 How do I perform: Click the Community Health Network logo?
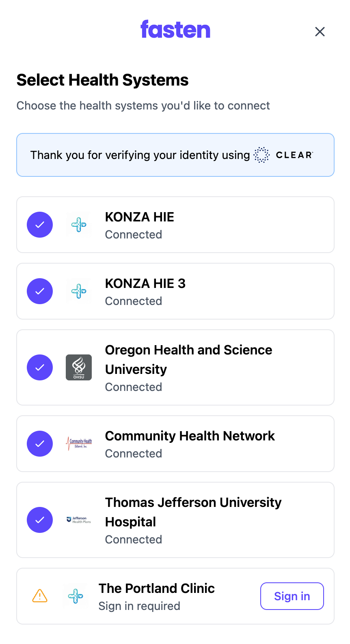coord(79,444)
